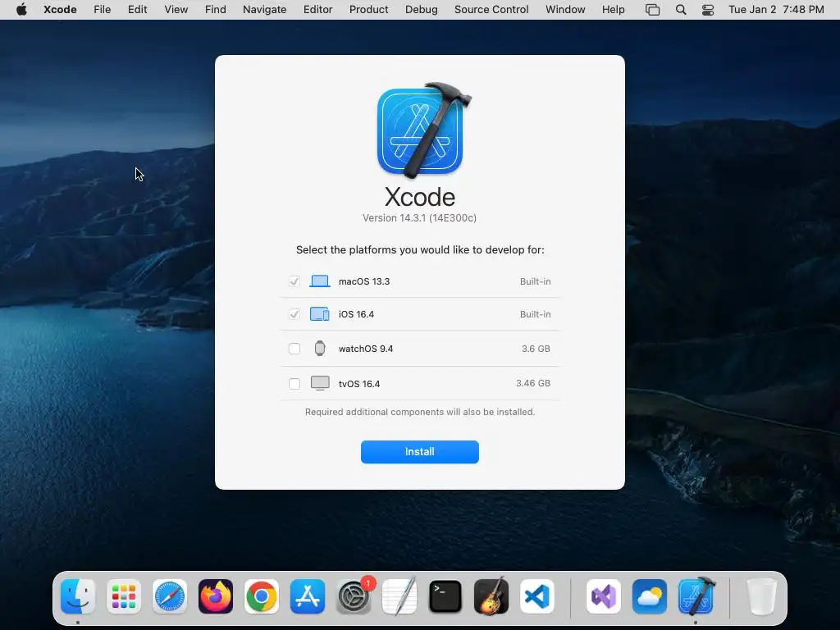Open TextEdit from the Dock
Image resolution: width=840 pixels, height=630 pixels.
[x=399, y=596]
